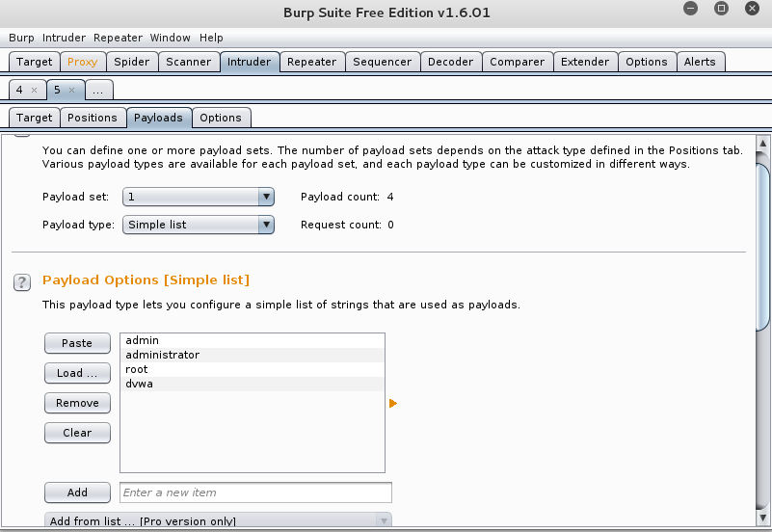Expand the Payload type combo box

click(199, 225)
